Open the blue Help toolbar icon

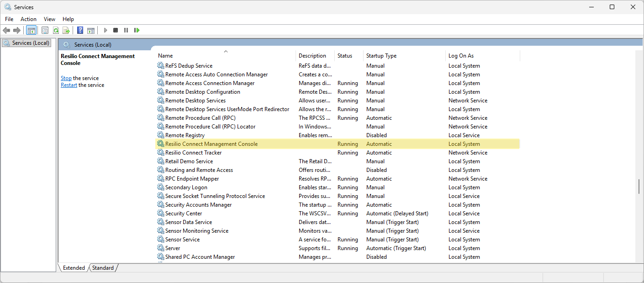(x=80, y=30)
